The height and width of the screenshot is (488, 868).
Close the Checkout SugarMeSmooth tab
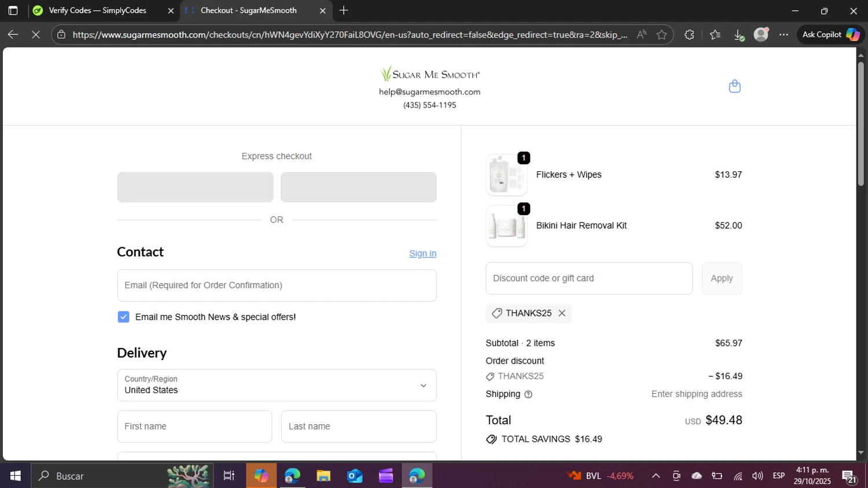(x=323, y=10)
